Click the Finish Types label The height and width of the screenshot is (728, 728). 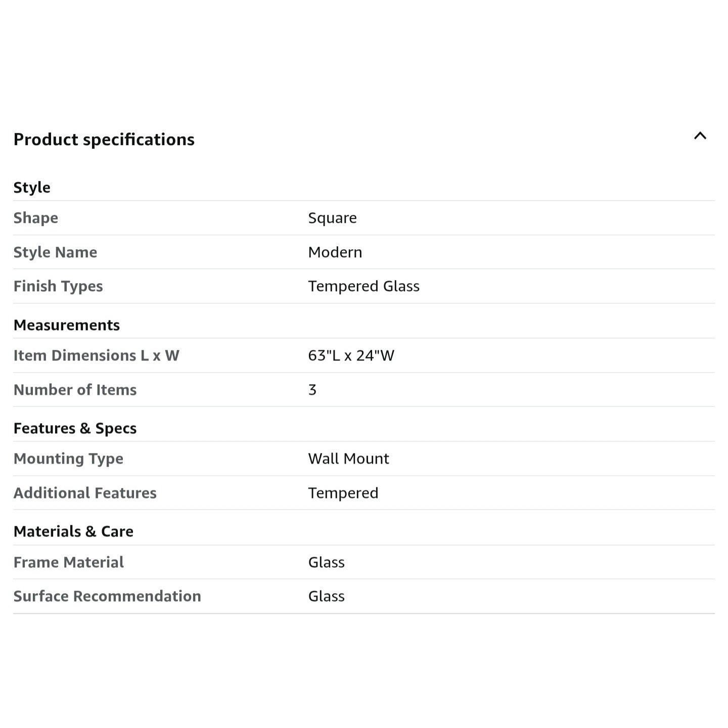(58, 286)
